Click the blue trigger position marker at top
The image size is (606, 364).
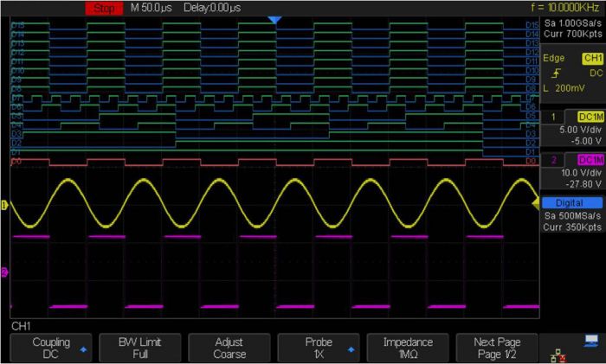(275, 19)
